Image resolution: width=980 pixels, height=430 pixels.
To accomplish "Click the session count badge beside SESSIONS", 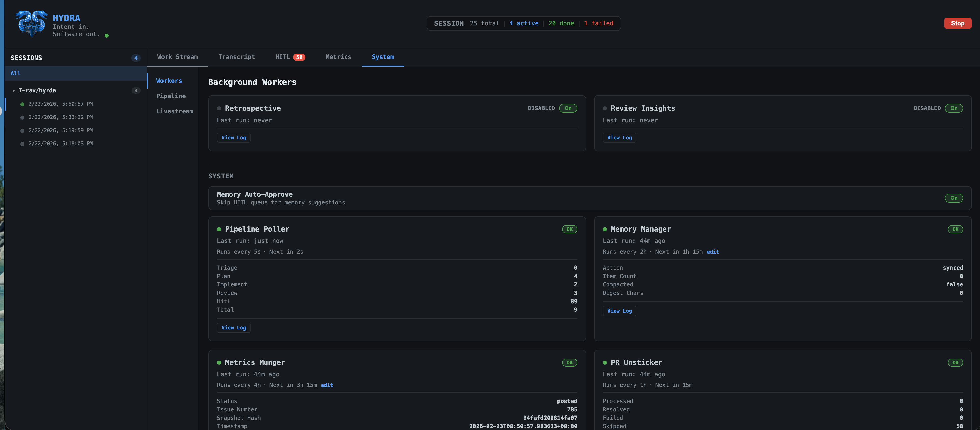I will point(136,58).
